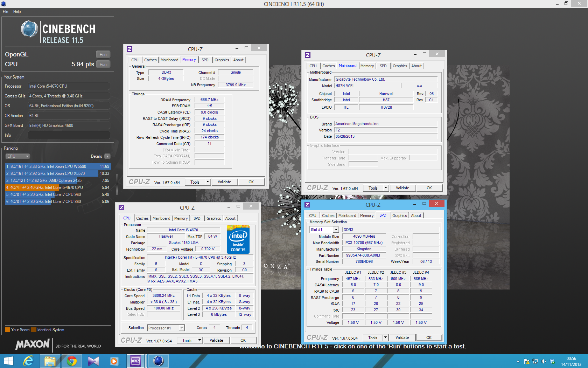Click the Part Number 99U5474-038.A00LF field
Image resolution: width=588 pixels, height=368 pixels.
pyautogui.click(x=364, y=255)
